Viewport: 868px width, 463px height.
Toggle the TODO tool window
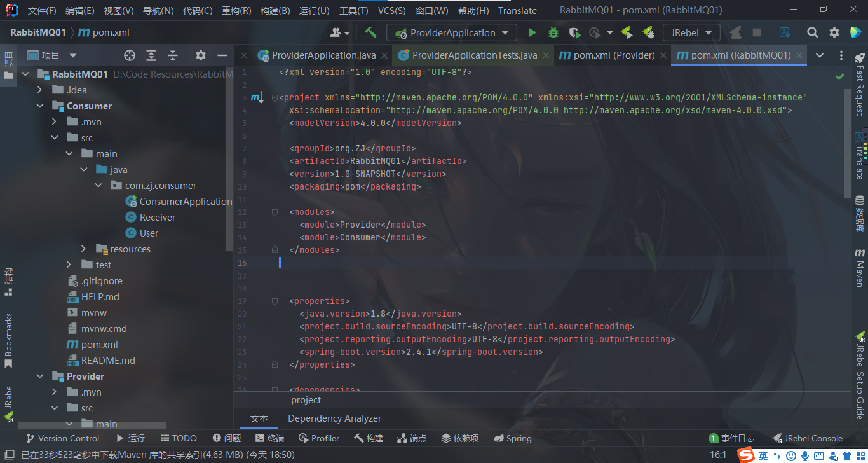coord(179,438)
